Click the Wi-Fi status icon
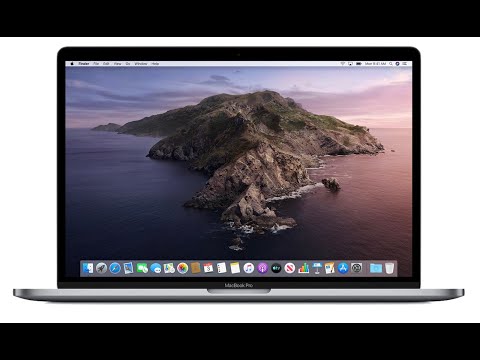The width and height of the screenshot is (480, 360). [x=342, y=63]
